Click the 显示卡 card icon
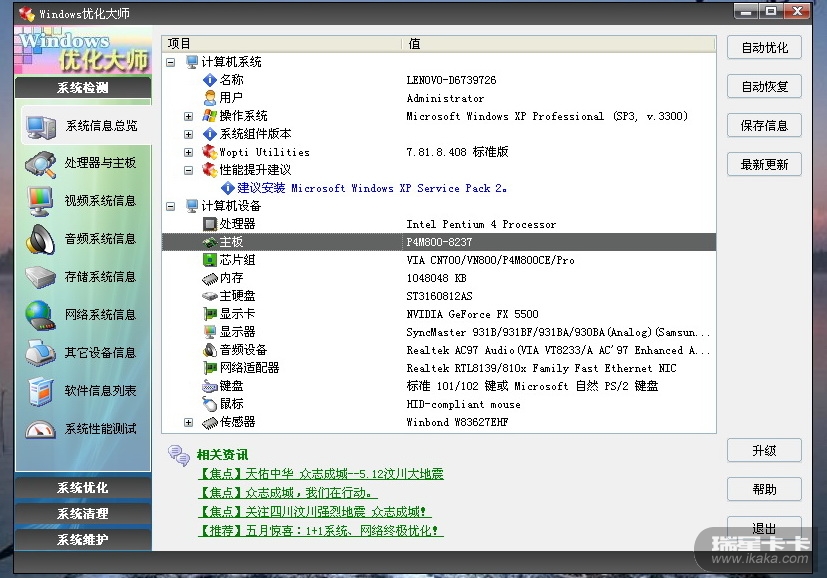Image resolution: width=827 pixels, height=578 pixels. pos(210,314)
